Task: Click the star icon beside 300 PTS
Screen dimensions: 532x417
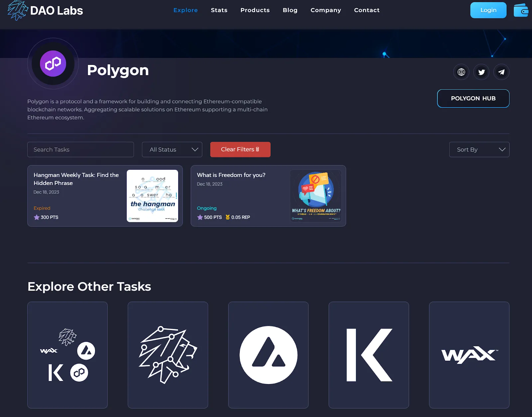Action: pos(37,217)
